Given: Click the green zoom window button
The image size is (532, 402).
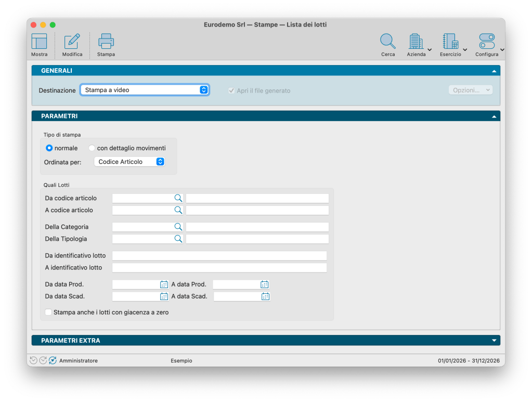Looking at the screenshot, I should tap(53, 25).
